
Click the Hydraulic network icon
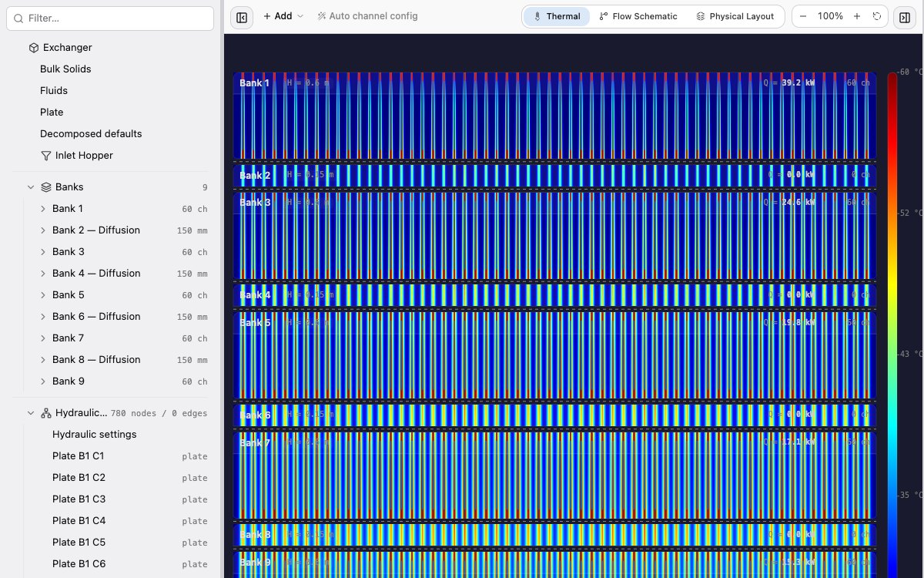(46, 413)
